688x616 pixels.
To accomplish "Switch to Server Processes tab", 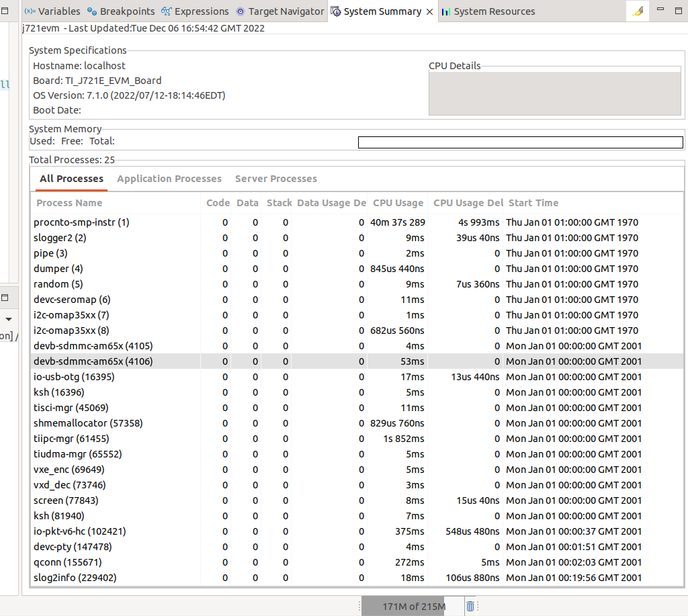I will pyautogui.click(x=275, y=179).
